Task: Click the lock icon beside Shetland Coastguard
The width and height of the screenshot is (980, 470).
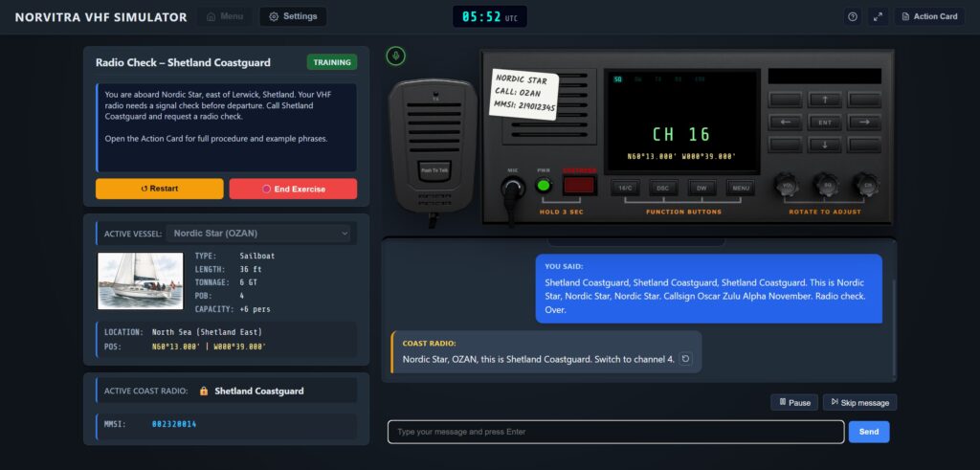Action: pos(204,392)
